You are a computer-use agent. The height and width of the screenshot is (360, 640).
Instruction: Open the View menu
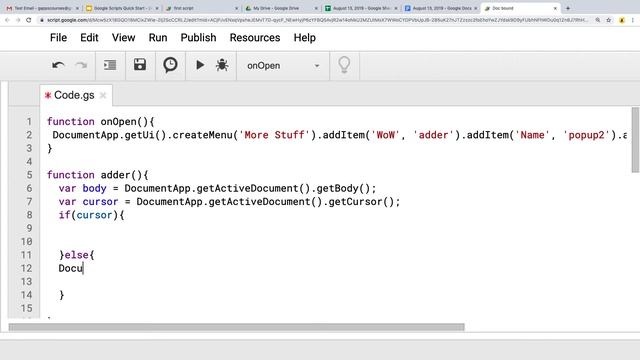tap(123, 38)
